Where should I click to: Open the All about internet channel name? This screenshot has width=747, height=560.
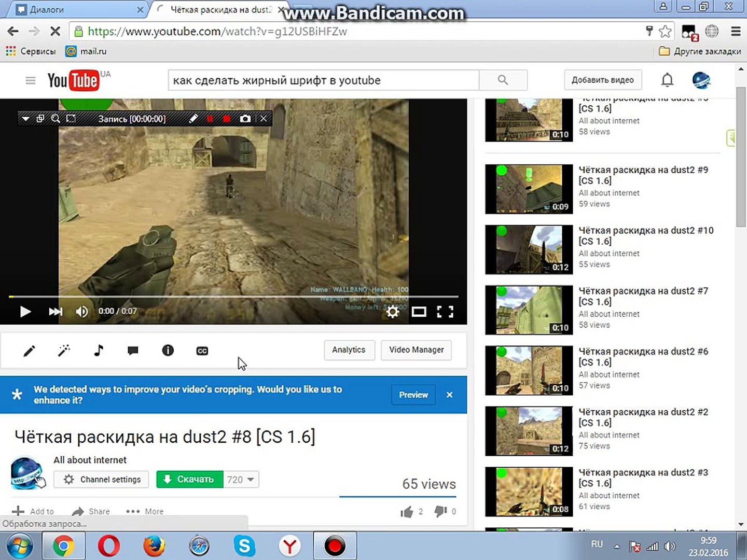click(x=90, y=460)
